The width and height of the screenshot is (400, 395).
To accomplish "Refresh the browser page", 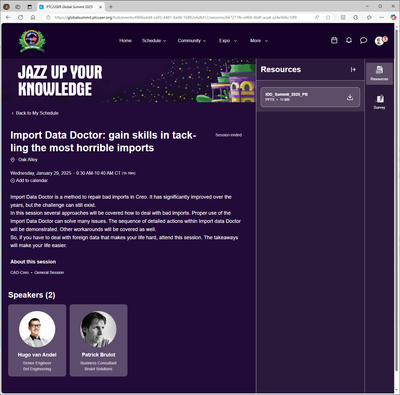I will (x=21, y=17).
